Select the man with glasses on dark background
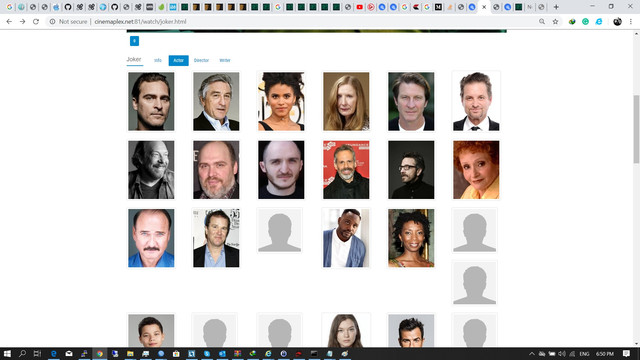This screenshot has width=640, height=360. click(411, 170)
